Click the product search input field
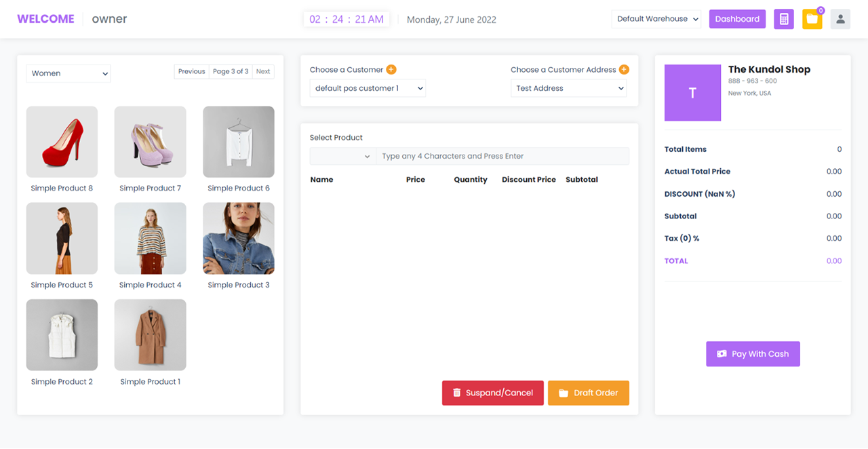Image resolution: width=868 pixels, height=449 pixels. click(x=503, y=155)
